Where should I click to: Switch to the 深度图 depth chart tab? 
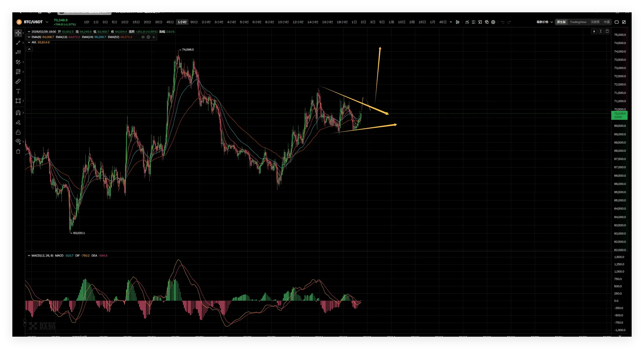click(595, 22)
